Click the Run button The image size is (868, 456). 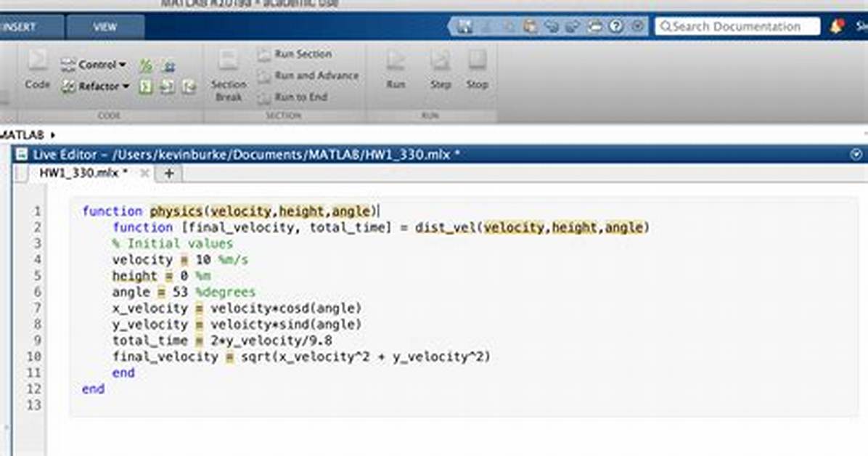(x=396, y=69)
